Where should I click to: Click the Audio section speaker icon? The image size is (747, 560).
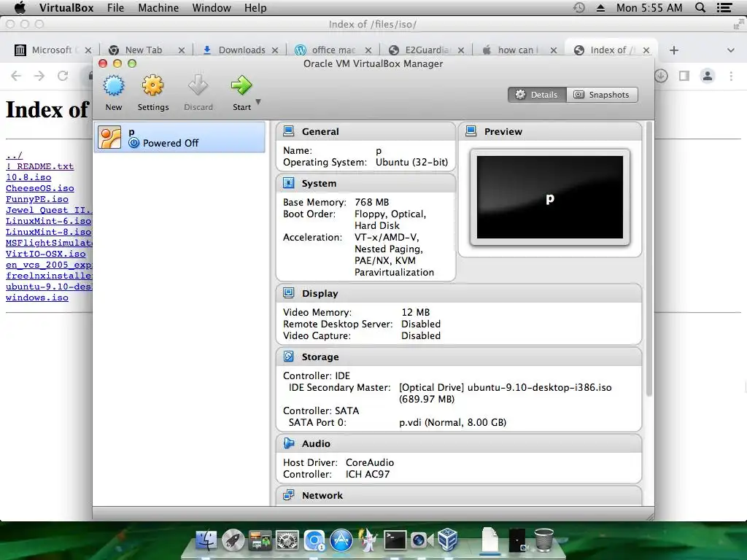pos(288,443)
